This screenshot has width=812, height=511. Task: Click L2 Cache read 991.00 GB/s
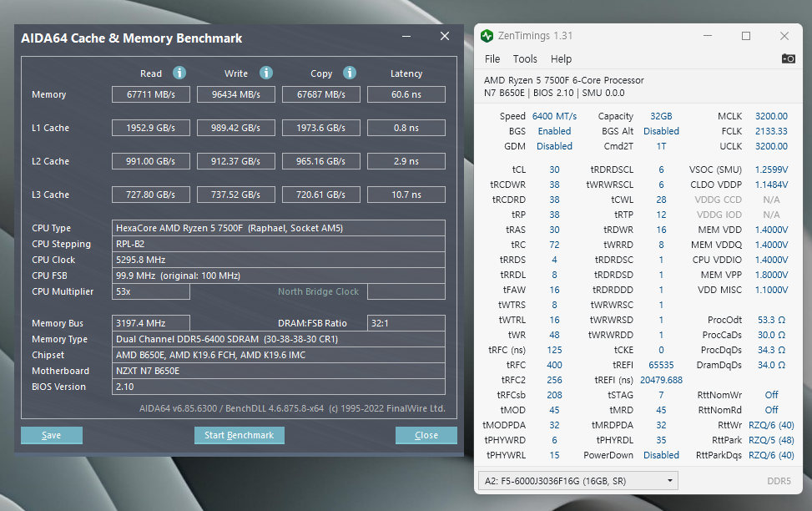point(151,161)
